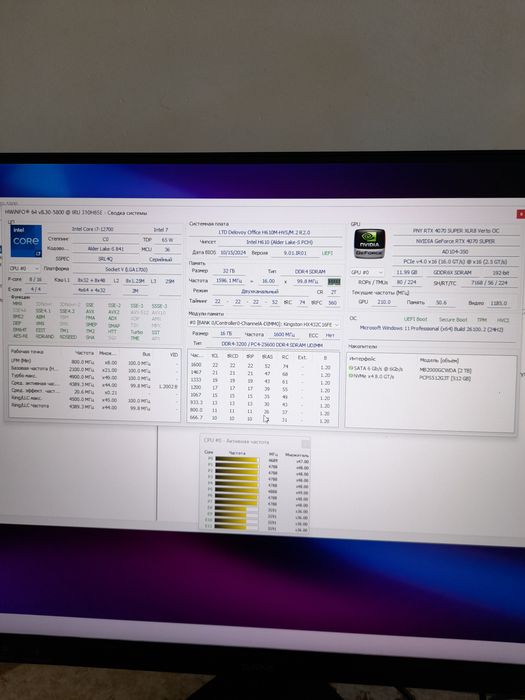
Task: Click the P0 core frequency bar
Action: (237, 459)
